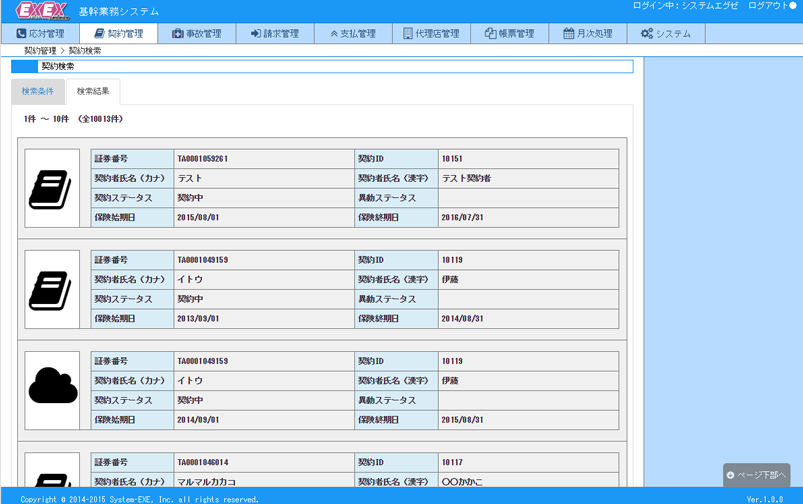Click the EXEX logo in the header
Screen dimensions: 803x504
click(40, 11)
